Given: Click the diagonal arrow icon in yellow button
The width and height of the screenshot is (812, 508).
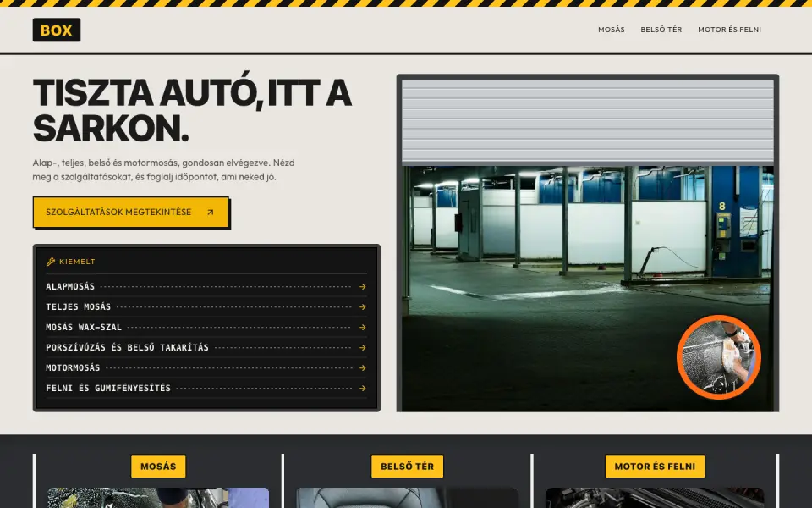Looking at the screenshot, I should coord(211,212).
